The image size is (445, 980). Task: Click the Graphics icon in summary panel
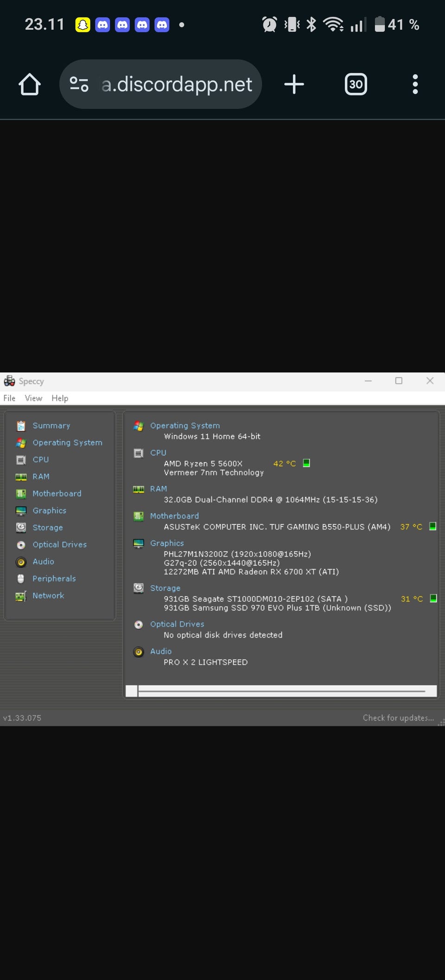[x=139, y=543]
